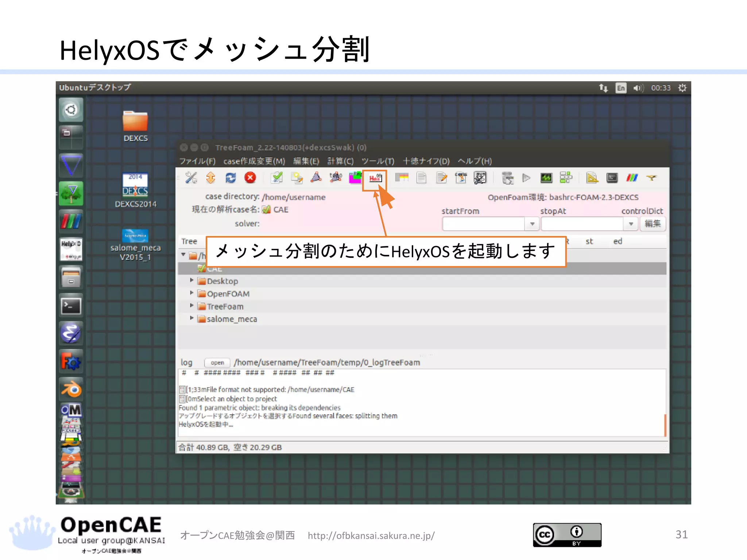Image resolution: width=747 pixels, height=560 pixels.
Task: Click the green blocks decompose icon
Action: [x=566, y=178]
